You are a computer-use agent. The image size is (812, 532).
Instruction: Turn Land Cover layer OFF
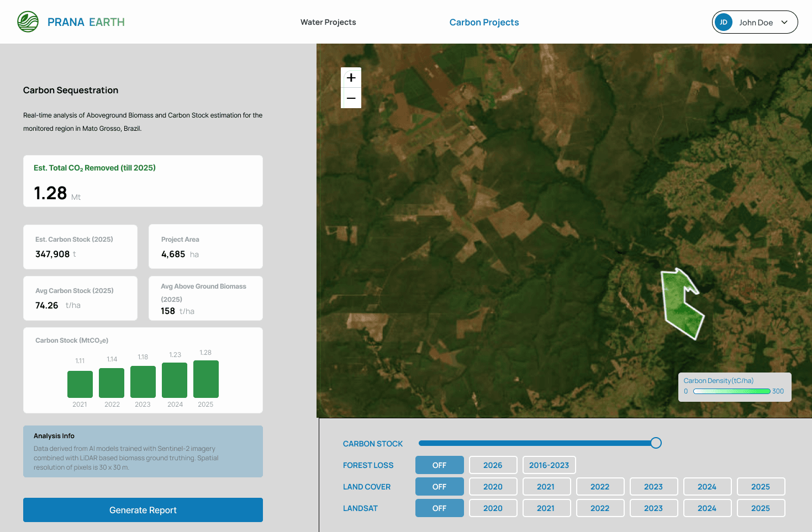click(440, 487)
